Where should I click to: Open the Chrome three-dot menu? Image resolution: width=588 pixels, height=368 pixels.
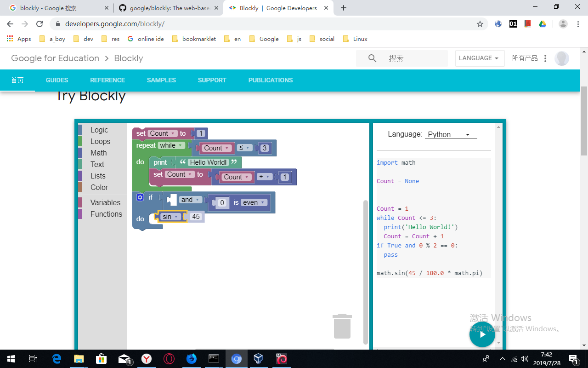tap(577, 24)
